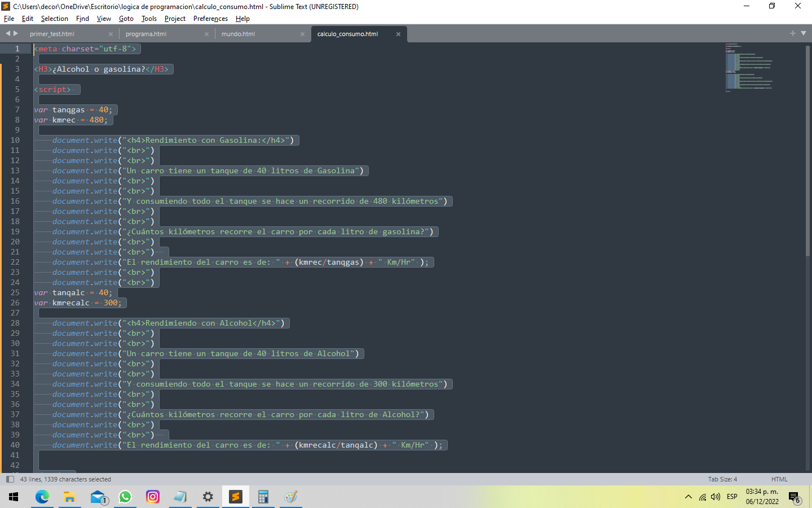Click the 'var tanqgas = 40;' line

[x=73, y=110]
